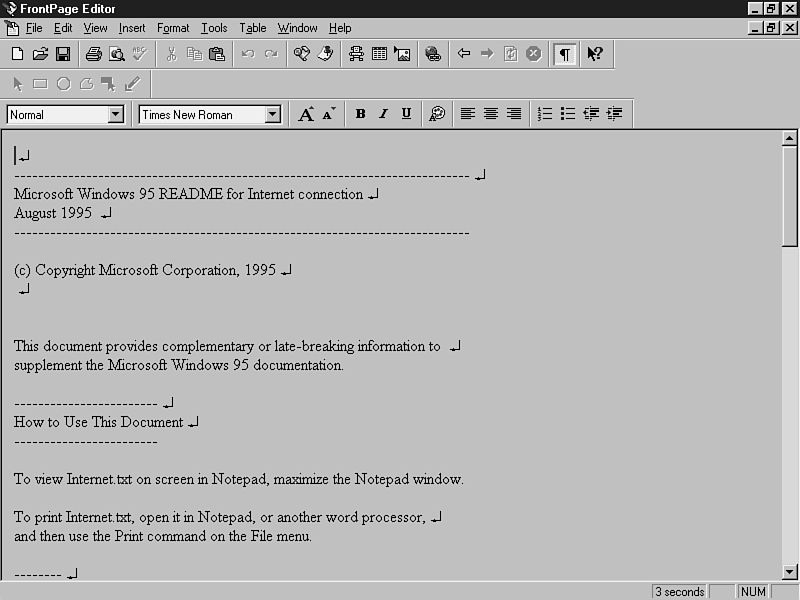Show the To Do List icon
The width and height of the screenshot is (800, 600).
(325, 54)
